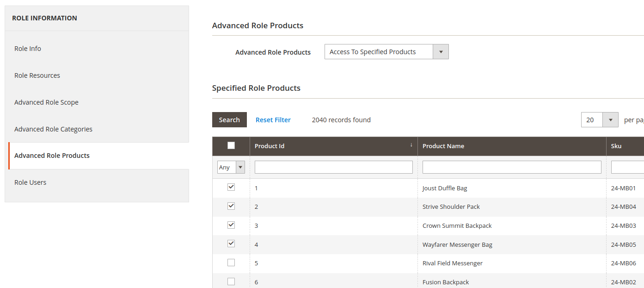
Task: Focus the Product Id filter input
Action: tap(334, 167)
